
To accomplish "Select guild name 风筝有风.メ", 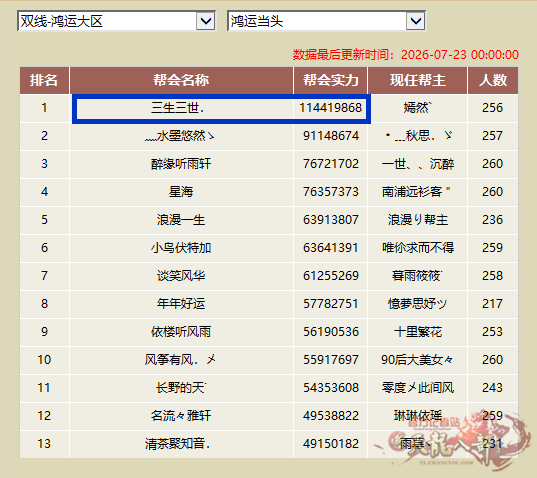I will [x=180, y=360].
